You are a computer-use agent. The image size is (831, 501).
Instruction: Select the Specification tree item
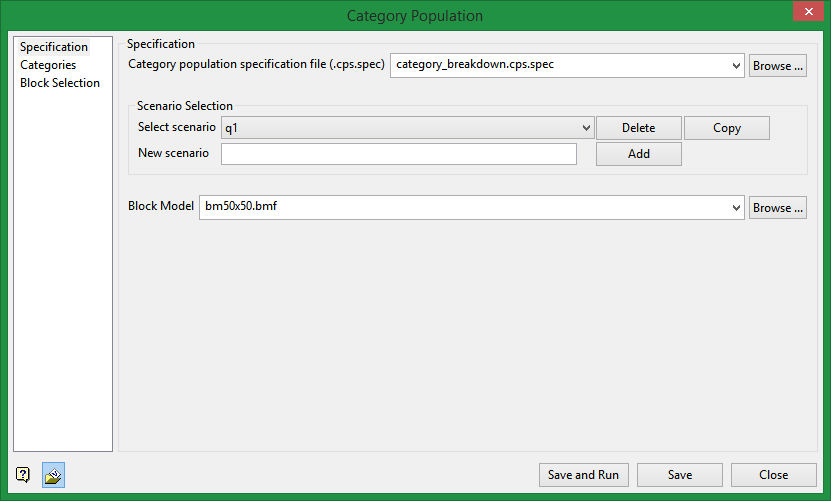point(54,47)
